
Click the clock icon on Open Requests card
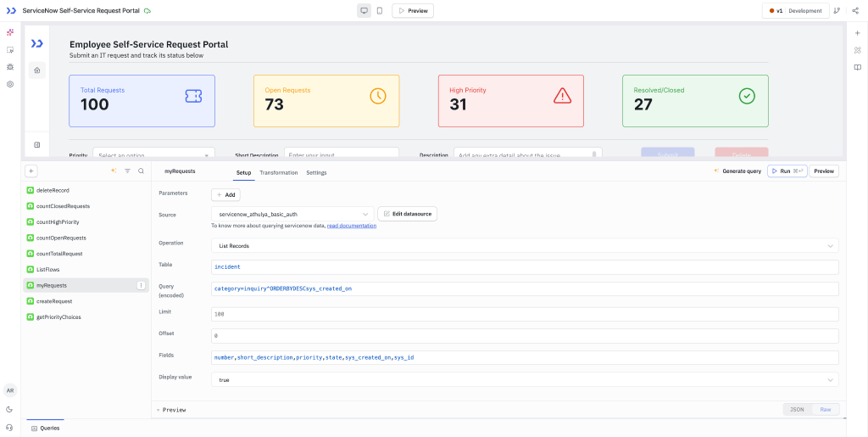(x=378, y=96)
